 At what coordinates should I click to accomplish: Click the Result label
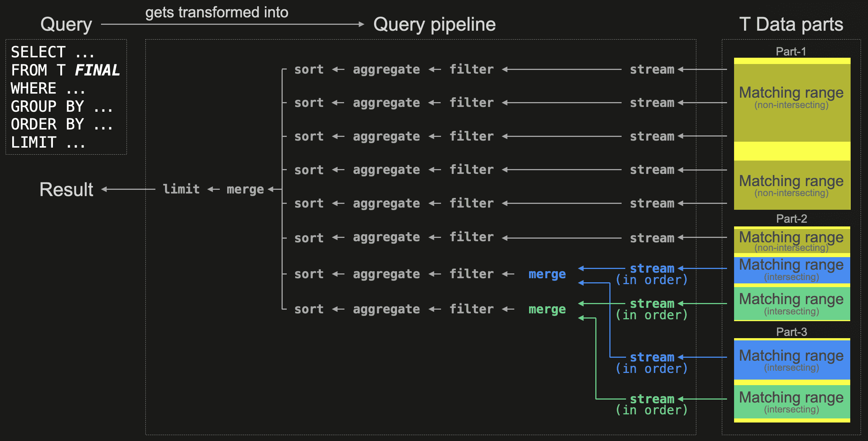[x=66, y=189]
